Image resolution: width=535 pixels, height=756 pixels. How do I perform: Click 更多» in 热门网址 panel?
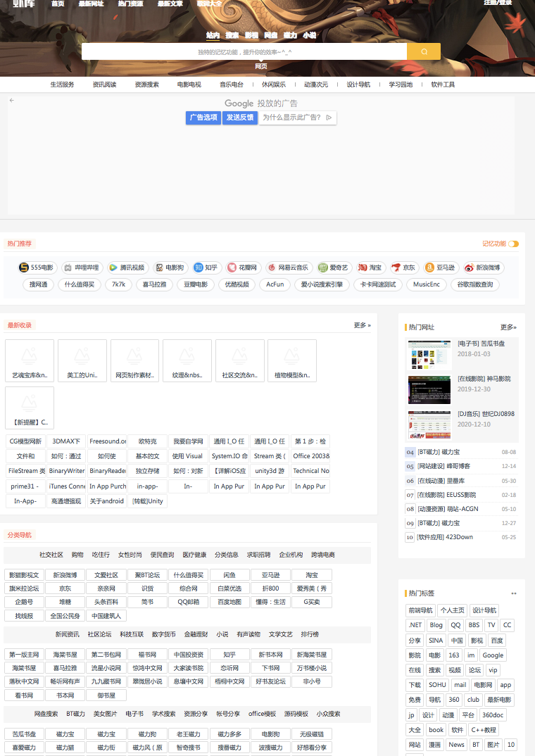(508, 327)
